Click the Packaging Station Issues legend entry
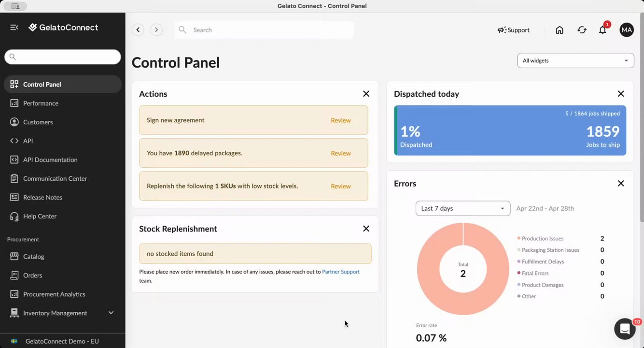Image resolution: width=644 pixels, height=348 pixels. pos(550,250)
